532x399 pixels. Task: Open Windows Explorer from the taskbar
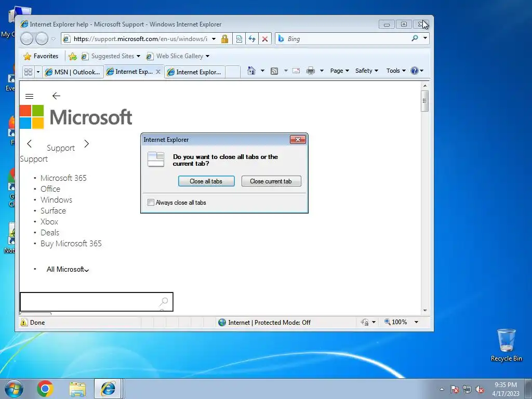click(x=77, y=389)
